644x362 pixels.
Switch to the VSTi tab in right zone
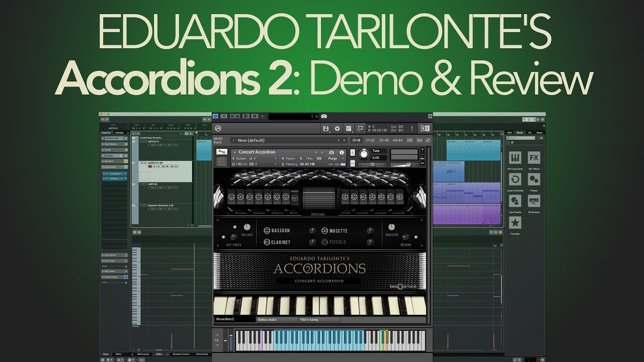(x=510, y=133)
